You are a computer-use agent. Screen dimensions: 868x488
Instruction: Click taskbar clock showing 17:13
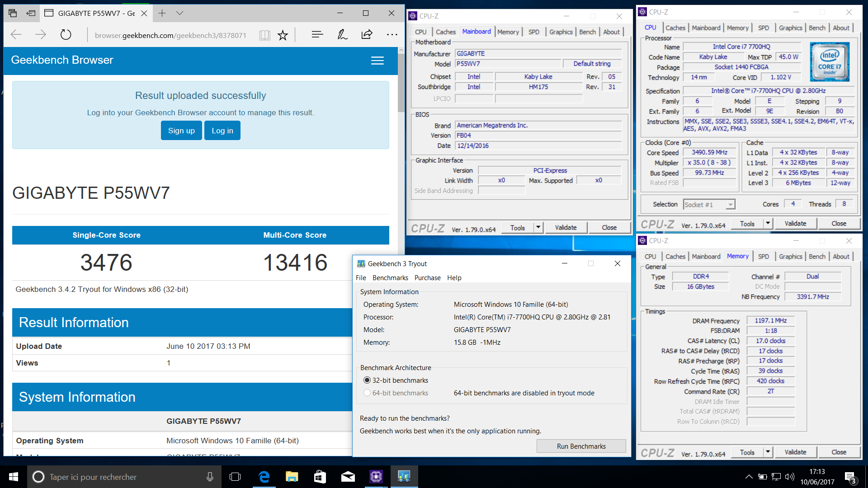click(x=817, y=477)
